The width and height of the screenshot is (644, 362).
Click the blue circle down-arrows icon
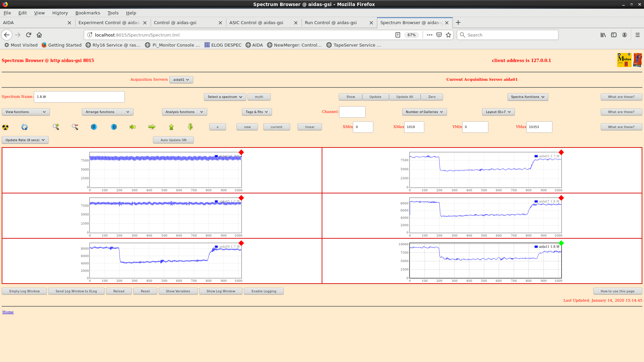pyautogui.click(x=94, y=127)
